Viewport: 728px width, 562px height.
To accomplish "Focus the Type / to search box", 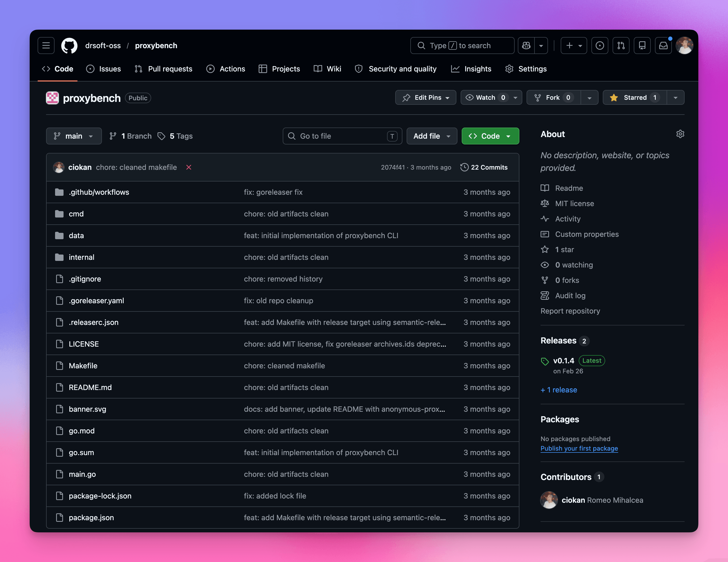I will [x=462, y=46].
